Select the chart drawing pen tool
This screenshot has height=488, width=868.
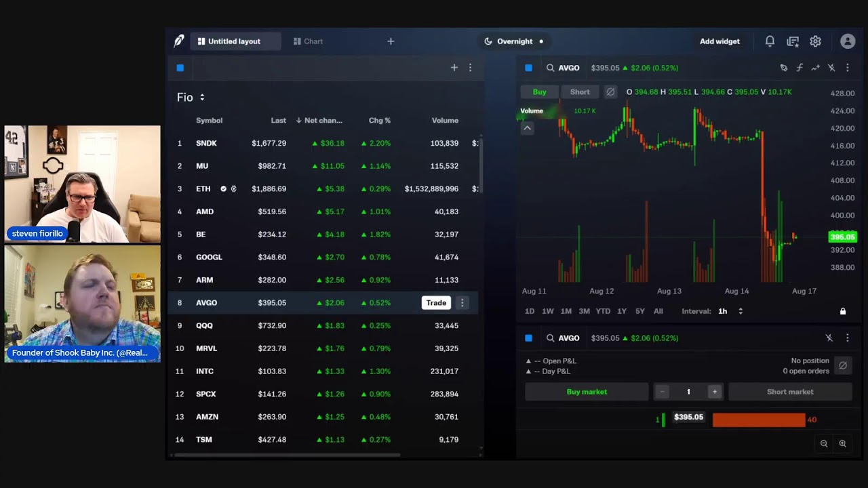[x=784, y=68]
